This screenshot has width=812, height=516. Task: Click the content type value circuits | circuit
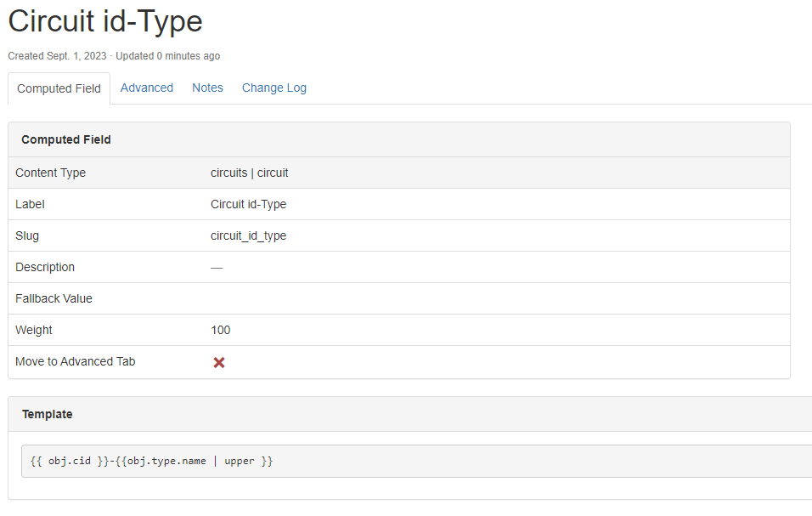pyautogui.click(x=249, y=173)
